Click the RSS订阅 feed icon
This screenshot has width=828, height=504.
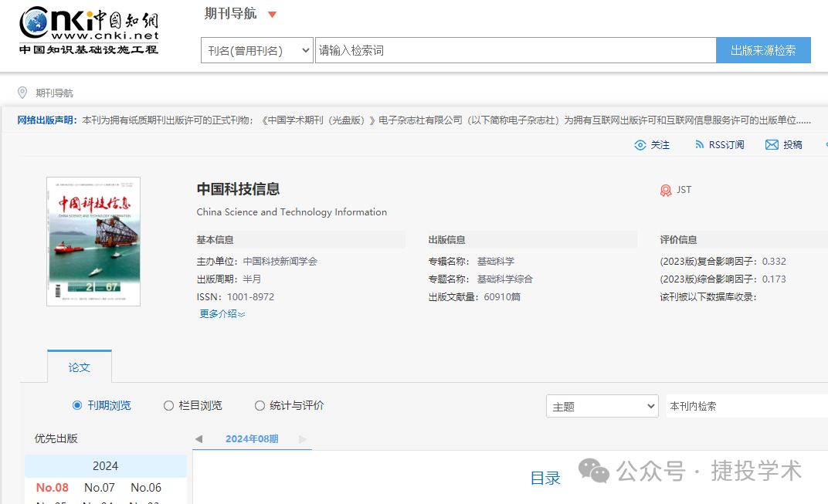(699, 144)
